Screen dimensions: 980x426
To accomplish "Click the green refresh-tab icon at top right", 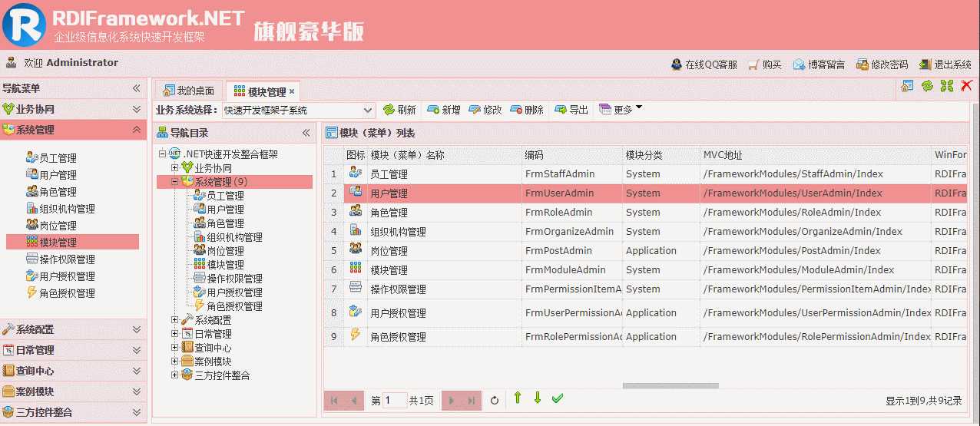I will coord(927,86).
